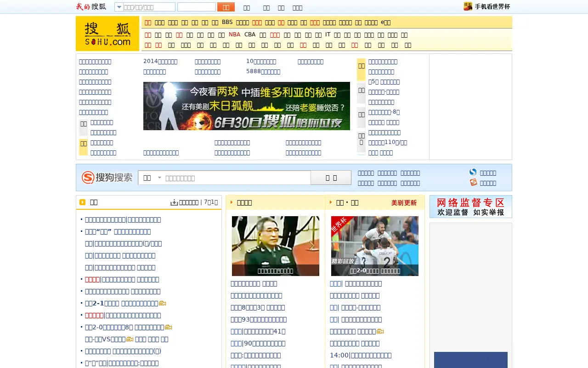
Task: Open the headline starting with 5888
Action: click(x=263, y=71)
